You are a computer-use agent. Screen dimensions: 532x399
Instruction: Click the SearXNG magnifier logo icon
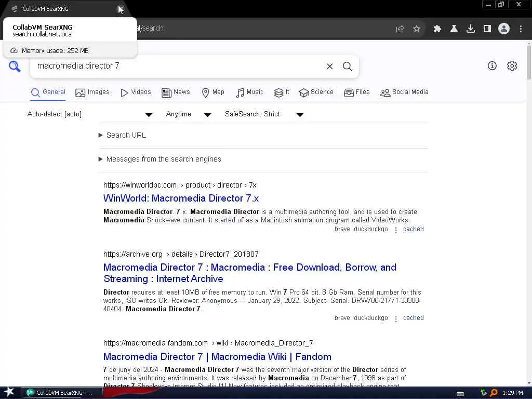click(x=15, y=66)
